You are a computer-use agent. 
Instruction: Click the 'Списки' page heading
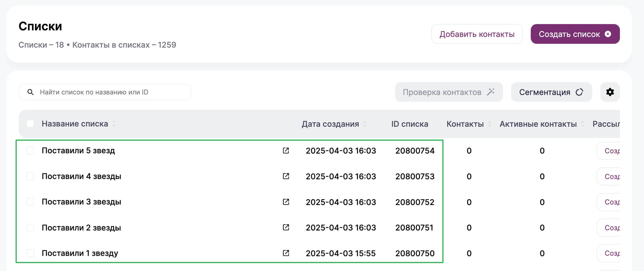40,26
